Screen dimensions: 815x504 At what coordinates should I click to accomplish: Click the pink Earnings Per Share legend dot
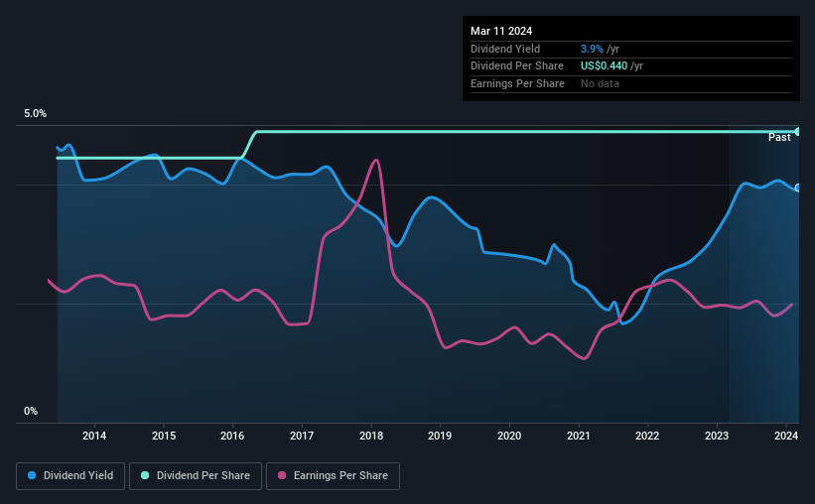282,475
